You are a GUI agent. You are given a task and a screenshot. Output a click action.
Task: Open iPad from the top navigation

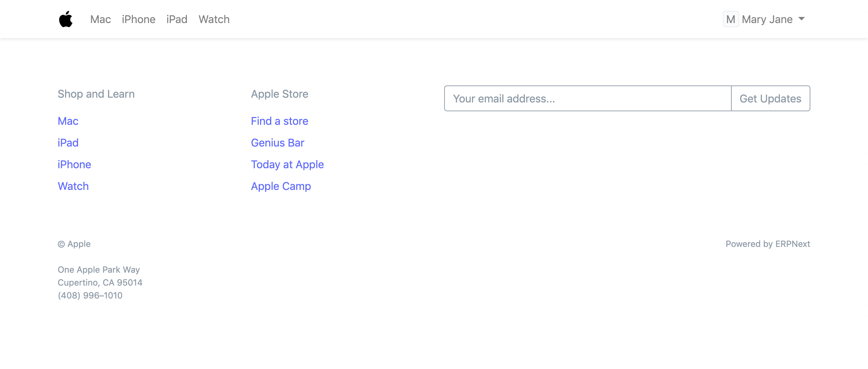(x=177, y=19)
